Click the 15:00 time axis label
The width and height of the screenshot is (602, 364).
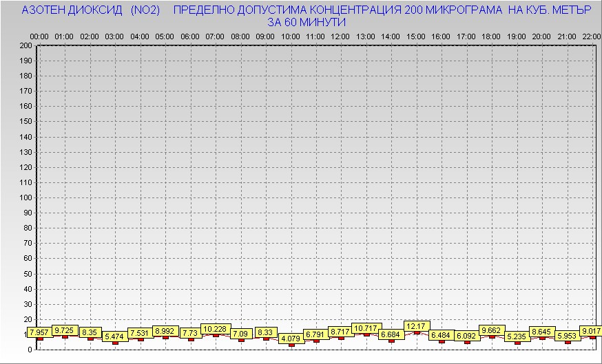[416, 37]
